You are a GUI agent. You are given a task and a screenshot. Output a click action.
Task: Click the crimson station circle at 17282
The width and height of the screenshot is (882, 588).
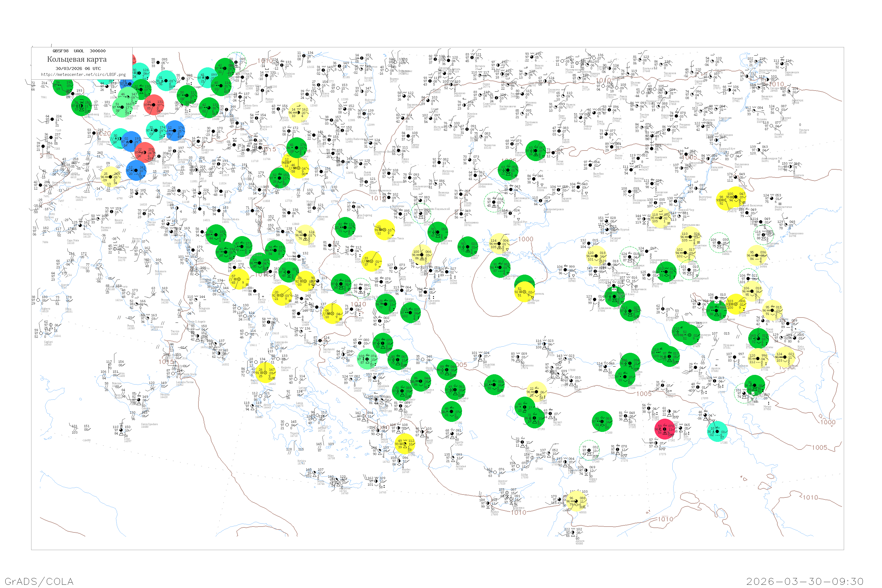[664, 429]
